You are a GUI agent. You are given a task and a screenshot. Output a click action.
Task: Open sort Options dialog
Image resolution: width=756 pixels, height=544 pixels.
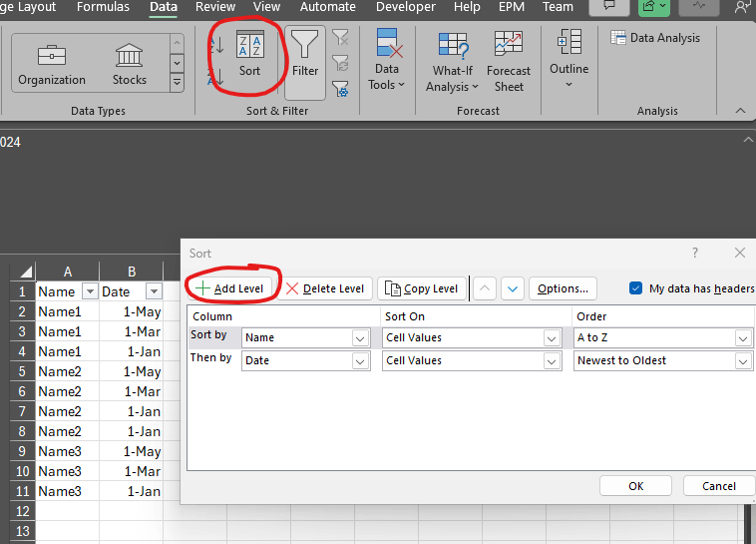click(563, 288)
